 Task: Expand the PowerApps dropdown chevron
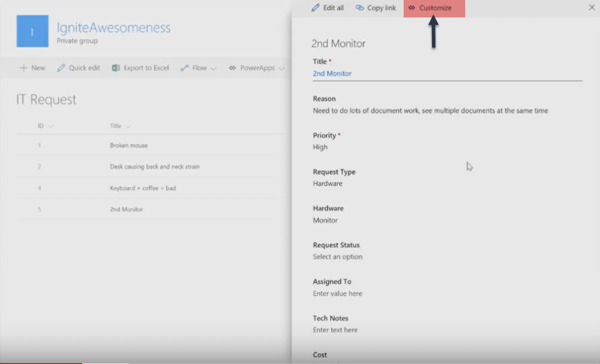[x=281, y=69]
